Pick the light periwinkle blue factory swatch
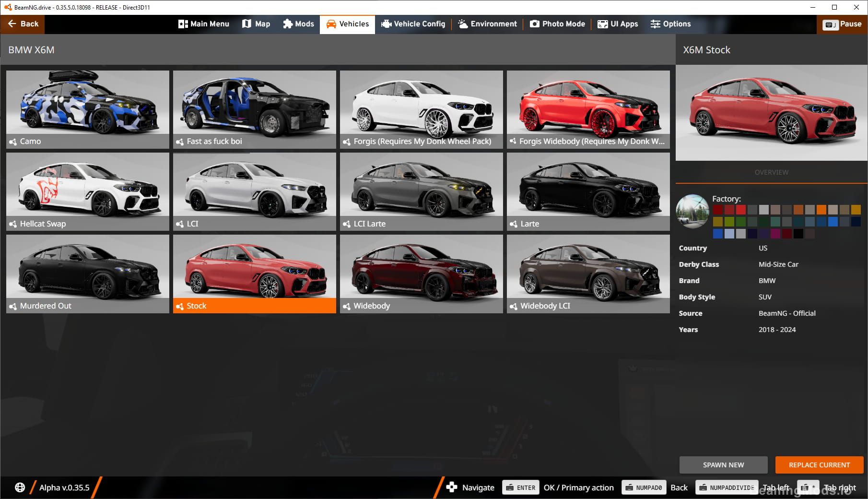 (x=729, y=234)
